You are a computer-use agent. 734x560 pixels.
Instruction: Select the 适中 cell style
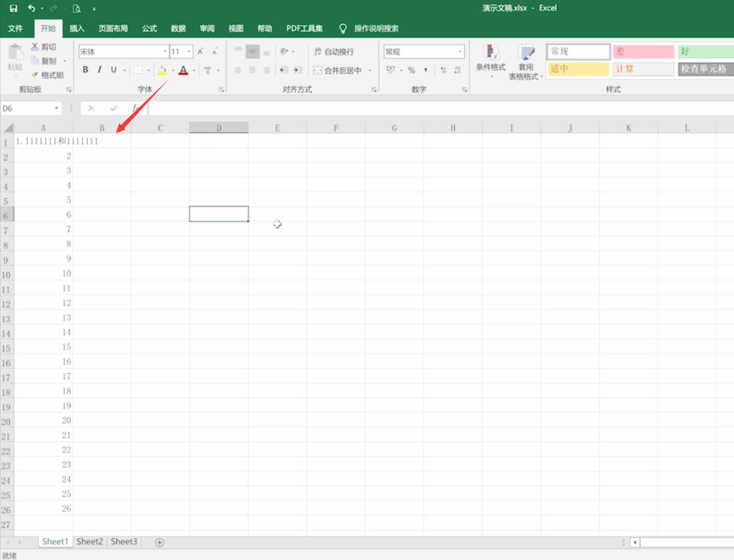(x=578, y=69)
